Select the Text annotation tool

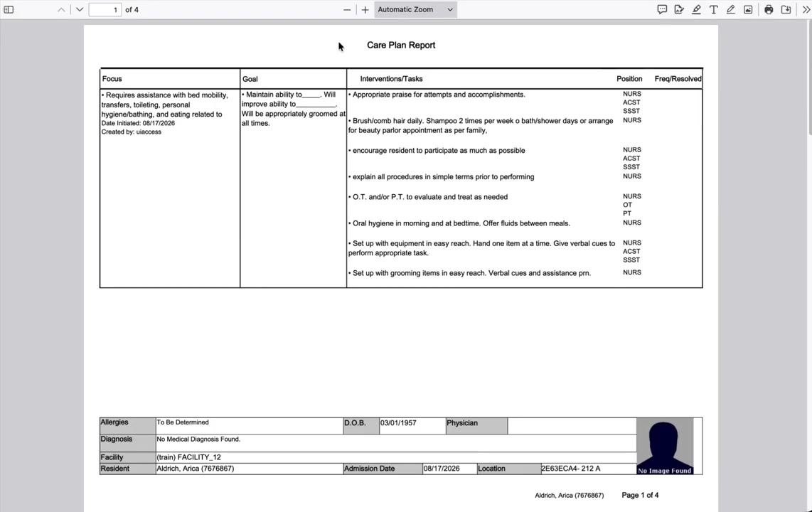click(x=714, y=9)
